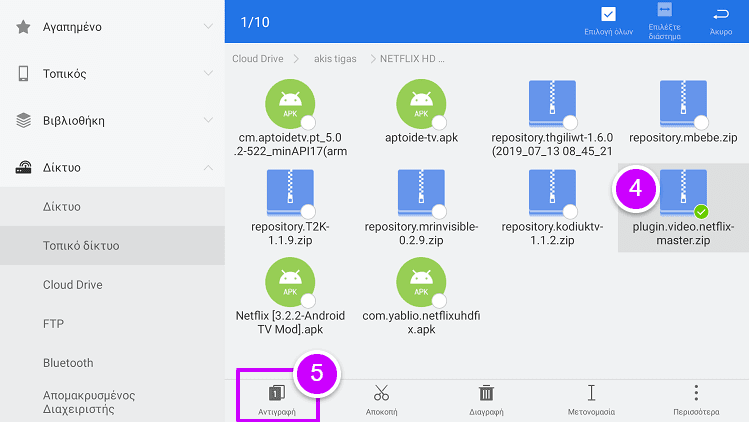This screenshot has height=422, width=749.
Task: Check selection circle on Netflix Android TV Mod
Action: tap(308, 301)
